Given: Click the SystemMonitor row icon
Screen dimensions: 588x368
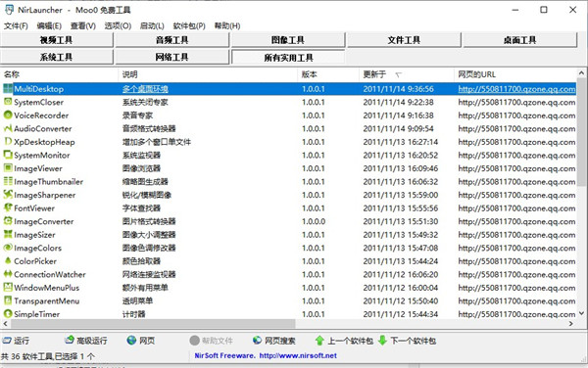Looking at the screenshot, I should pos(8,155).
